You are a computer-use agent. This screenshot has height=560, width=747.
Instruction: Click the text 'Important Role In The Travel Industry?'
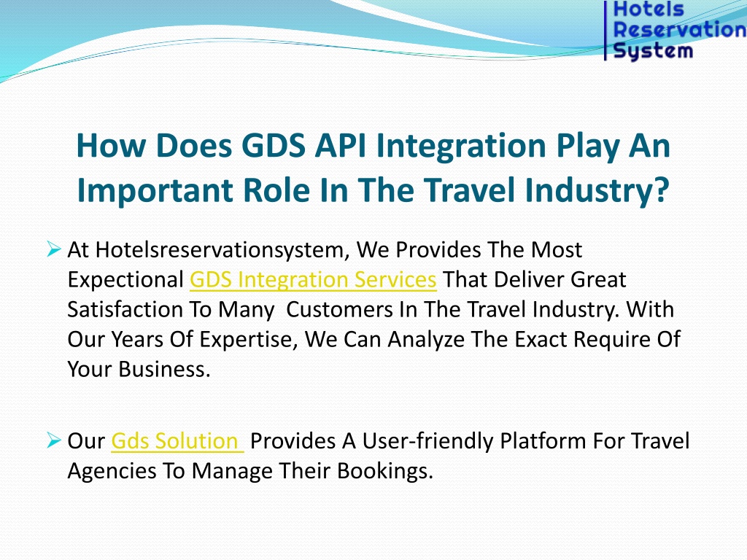pyautogui.click(x=373, y=190)
